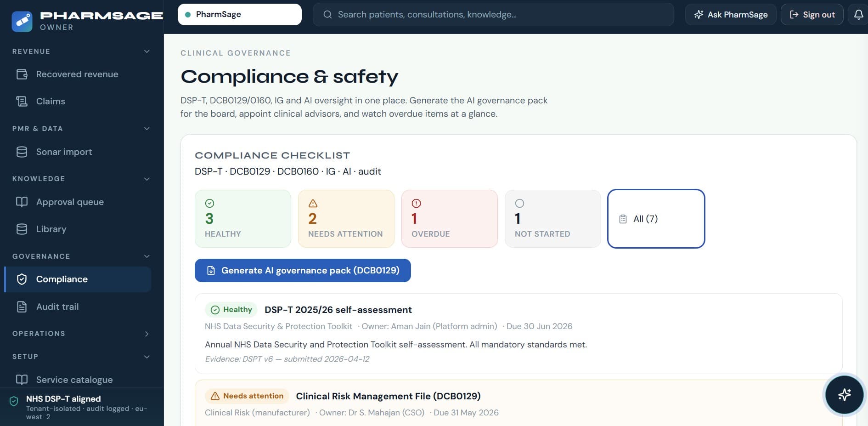This screenshot has height=426, width=868.
Task: Navigate to Library
Action: (78, 229)
